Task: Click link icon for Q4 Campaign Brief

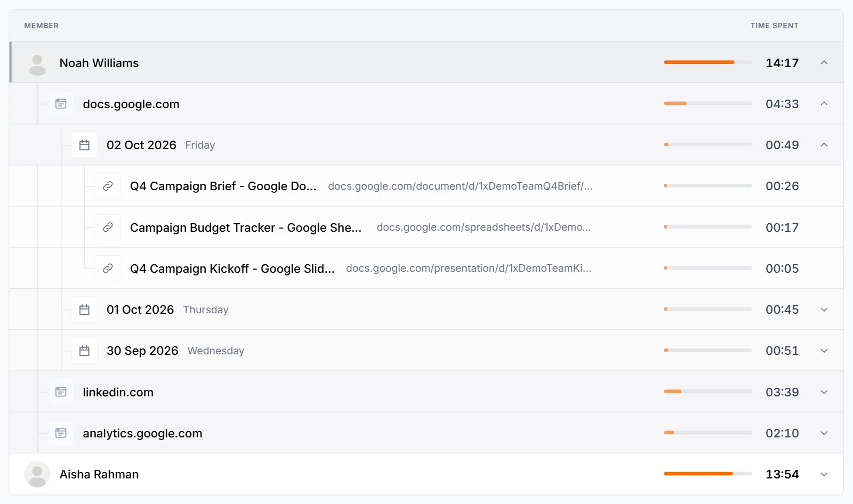Action: pos(108,186)
